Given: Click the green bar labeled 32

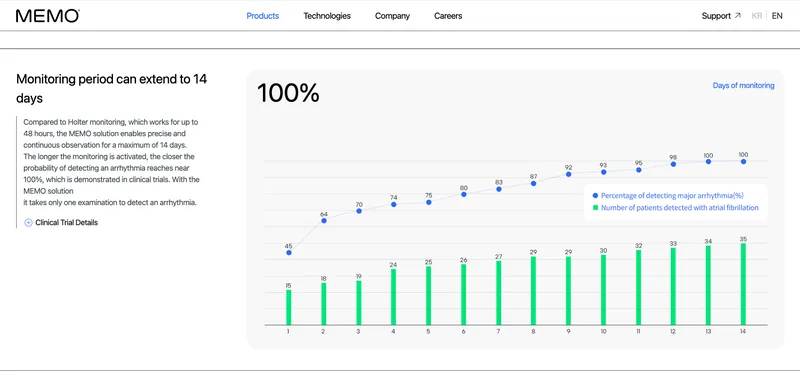Looking at the screenshot, I should [638, 287].
